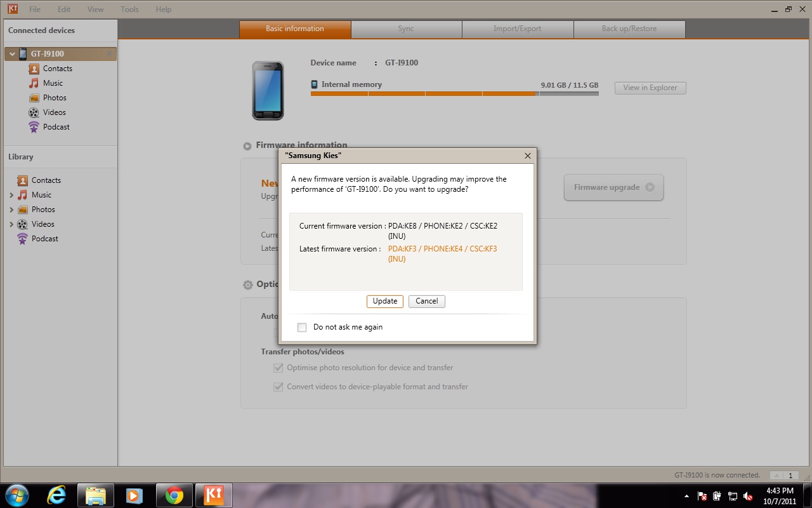812x508 pixels.
Task: Click the Internal memory small phone icon
Action: coord(314,84)
